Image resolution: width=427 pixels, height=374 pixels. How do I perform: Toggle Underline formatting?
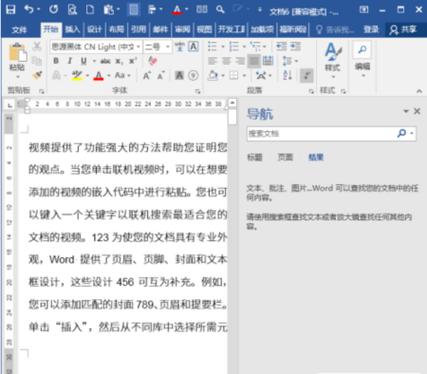click(x=84, y=61)
